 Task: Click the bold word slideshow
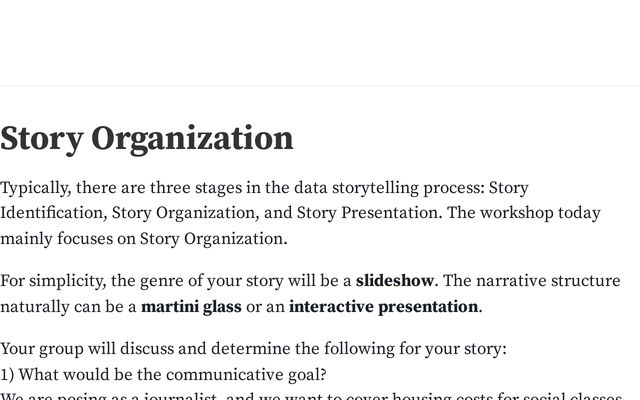(394, 281)
